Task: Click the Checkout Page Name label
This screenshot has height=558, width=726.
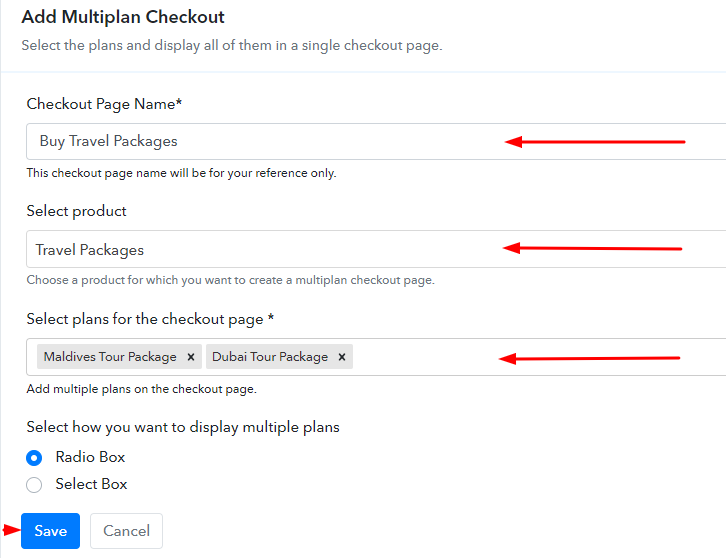Action: [x=104, y=104]
